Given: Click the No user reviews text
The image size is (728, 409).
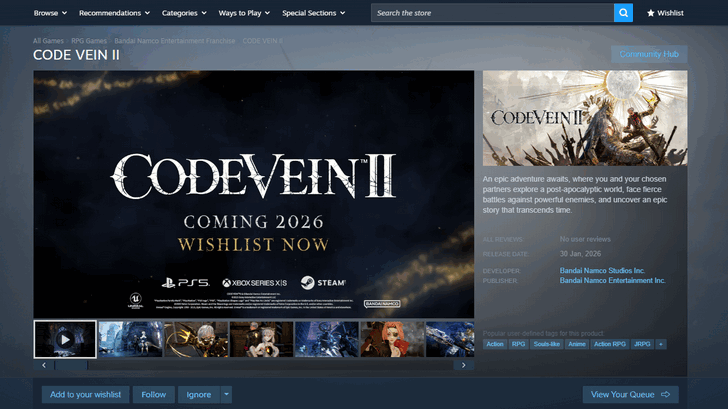Looking at the screenshot, I should pos(585,239).
